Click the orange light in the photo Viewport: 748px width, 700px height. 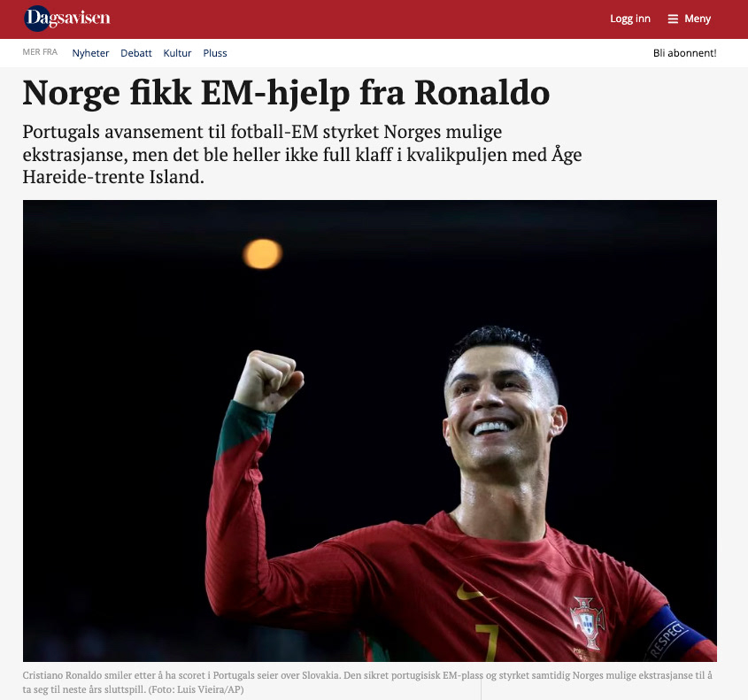262,254
